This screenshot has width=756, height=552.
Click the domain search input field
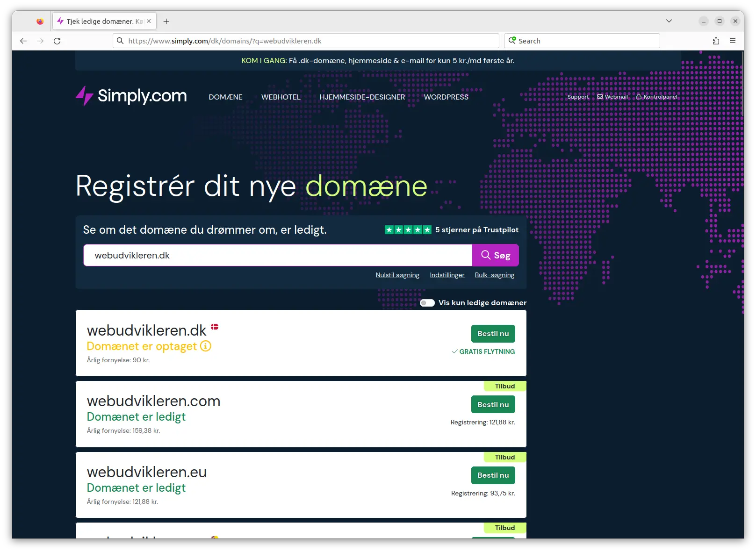[x=278, y=256]
